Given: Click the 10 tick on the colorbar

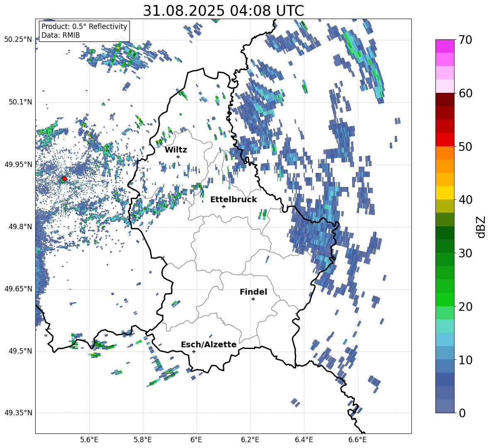Looking at the screenshot, I should 465,360.
